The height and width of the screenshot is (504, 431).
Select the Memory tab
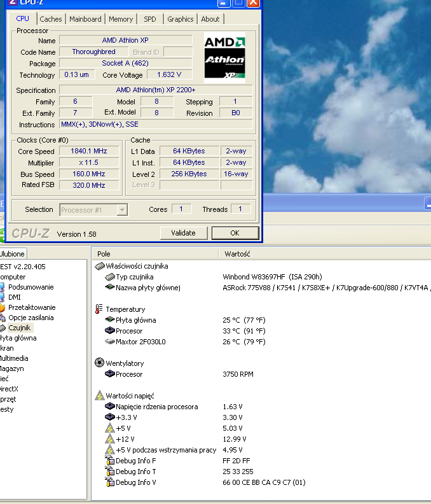[121, 19]
